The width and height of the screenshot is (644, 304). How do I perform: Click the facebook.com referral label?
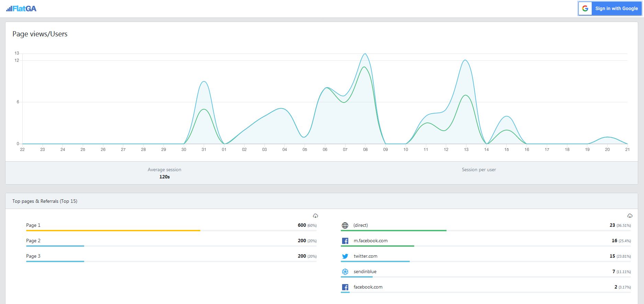pyautogui.click(x=368, y=287)
